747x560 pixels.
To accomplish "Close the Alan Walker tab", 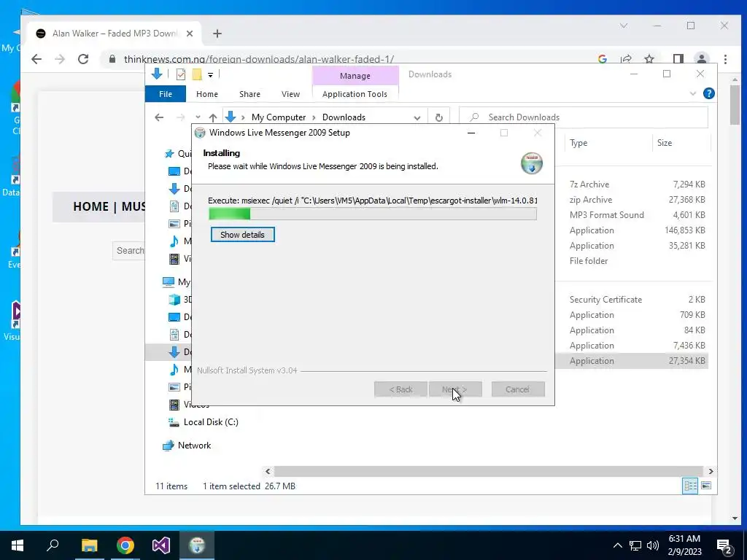I will [190, 34].
